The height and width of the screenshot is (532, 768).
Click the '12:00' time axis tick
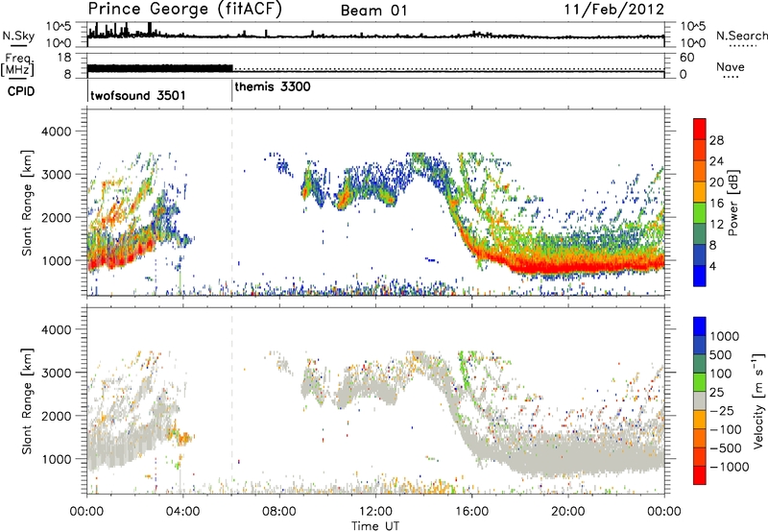click(375, 512)
